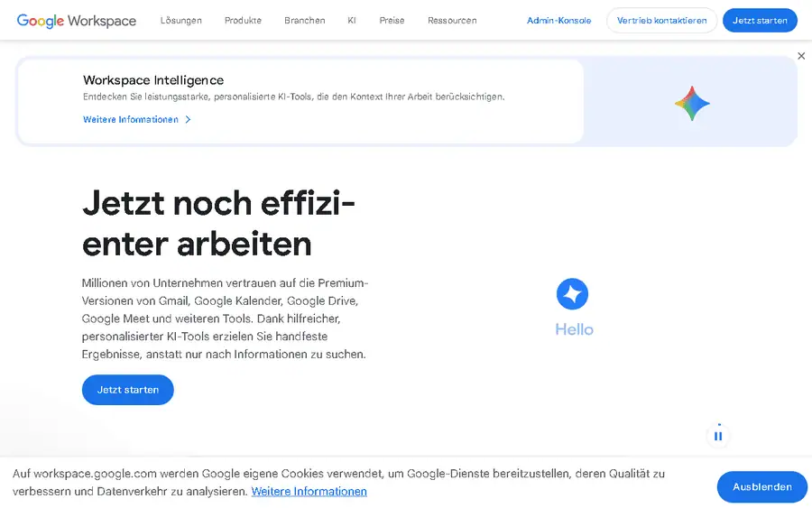812x508 pixels.
Task: Click the Hello text in animation
Action: 575,329
